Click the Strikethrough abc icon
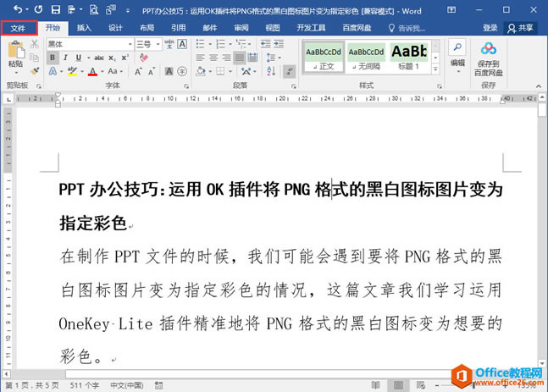This screenshot has width=548, height=392. pyautogui.click(x=99, y=58)
